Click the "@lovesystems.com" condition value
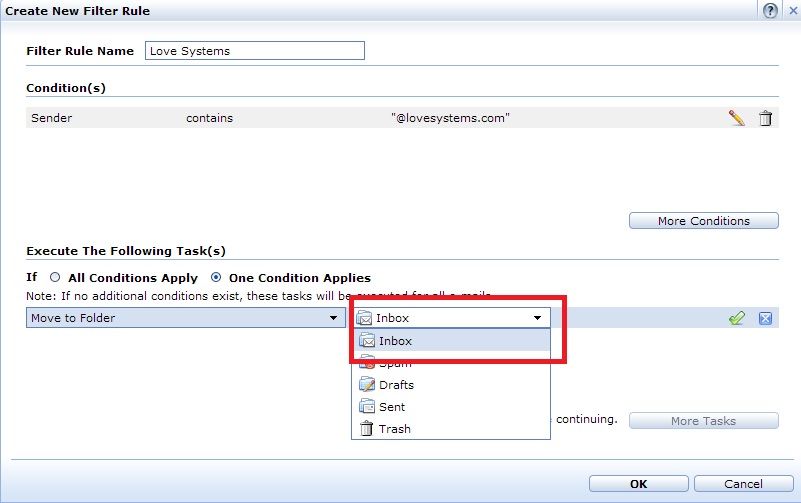 click(450, 118)
